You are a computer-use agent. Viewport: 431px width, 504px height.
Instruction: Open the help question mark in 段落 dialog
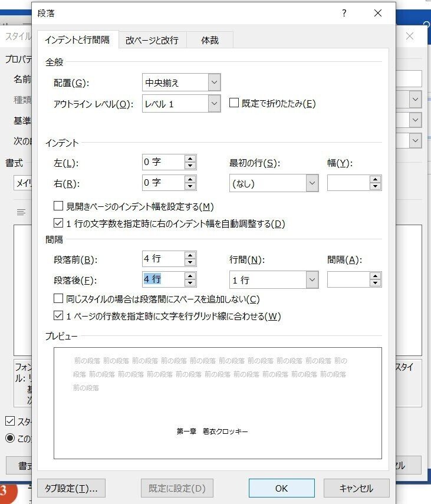344,13
